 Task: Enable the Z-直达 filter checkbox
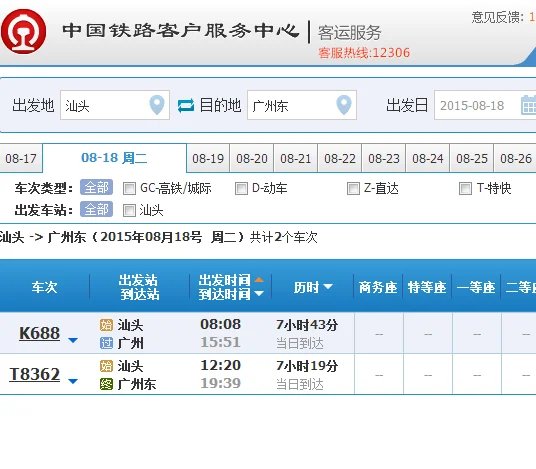353,188
